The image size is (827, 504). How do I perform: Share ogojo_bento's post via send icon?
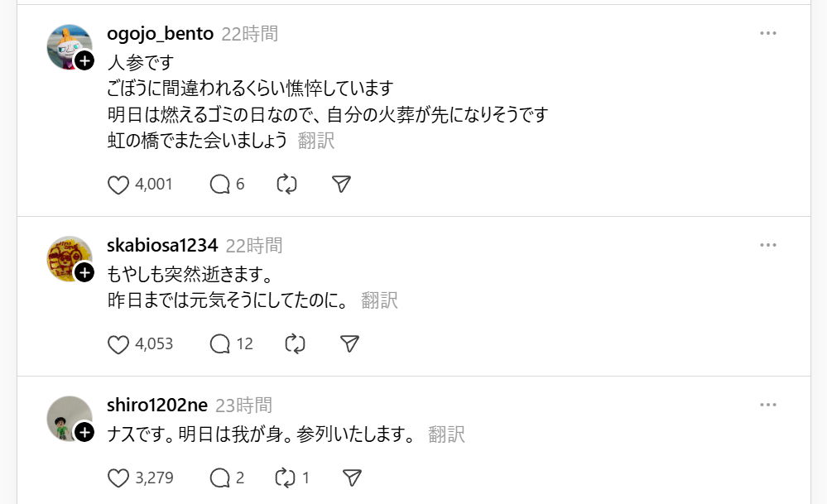(341, 185)
